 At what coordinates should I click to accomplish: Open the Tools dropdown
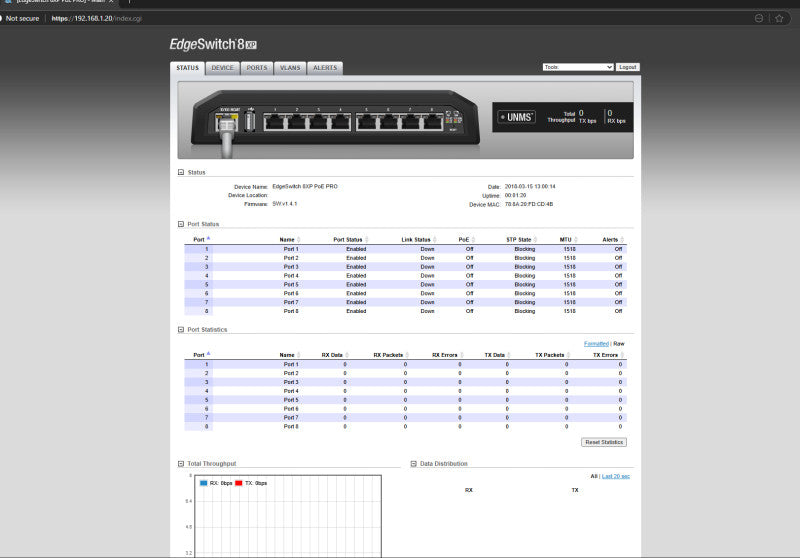[x=578, y=67]
